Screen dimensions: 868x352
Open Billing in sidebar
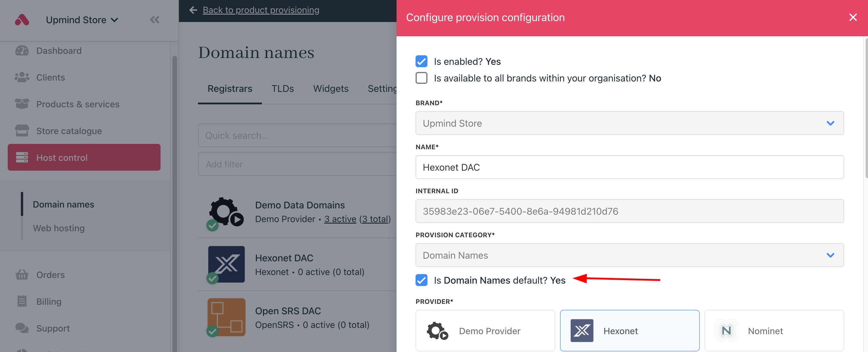pos(84,301)
